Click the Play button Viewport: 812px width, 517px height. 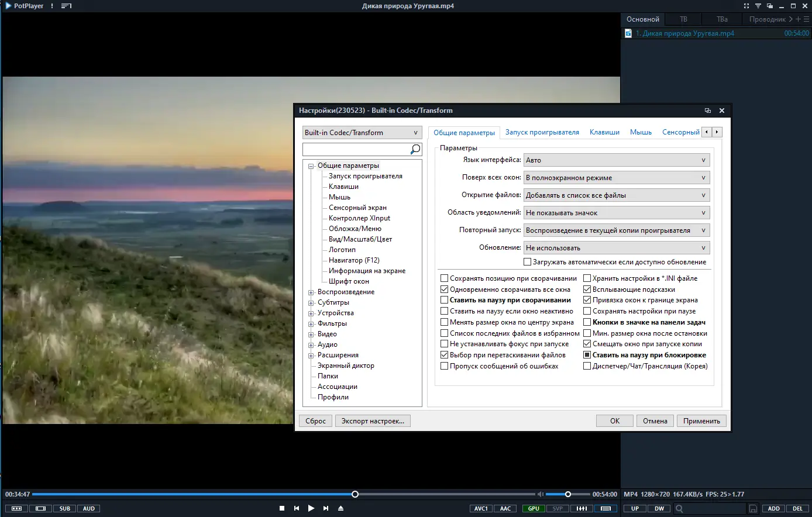311,508
